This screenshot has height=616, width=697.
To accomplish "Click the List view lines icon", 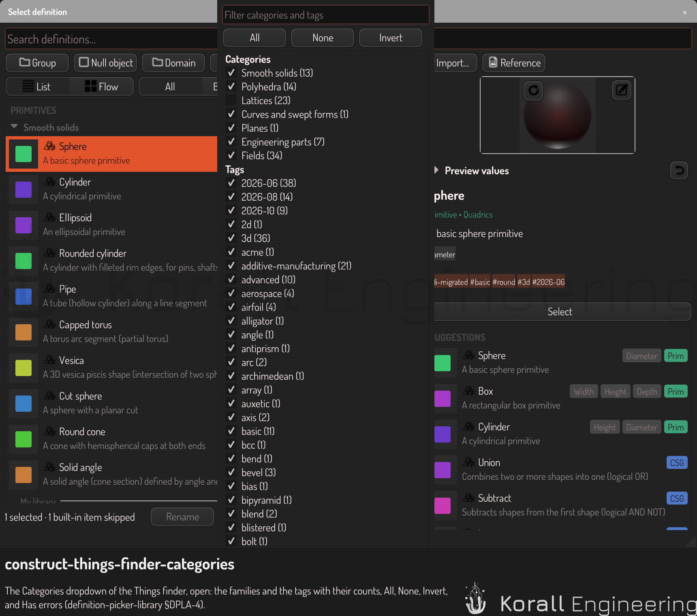I will (x=28, y=86).
